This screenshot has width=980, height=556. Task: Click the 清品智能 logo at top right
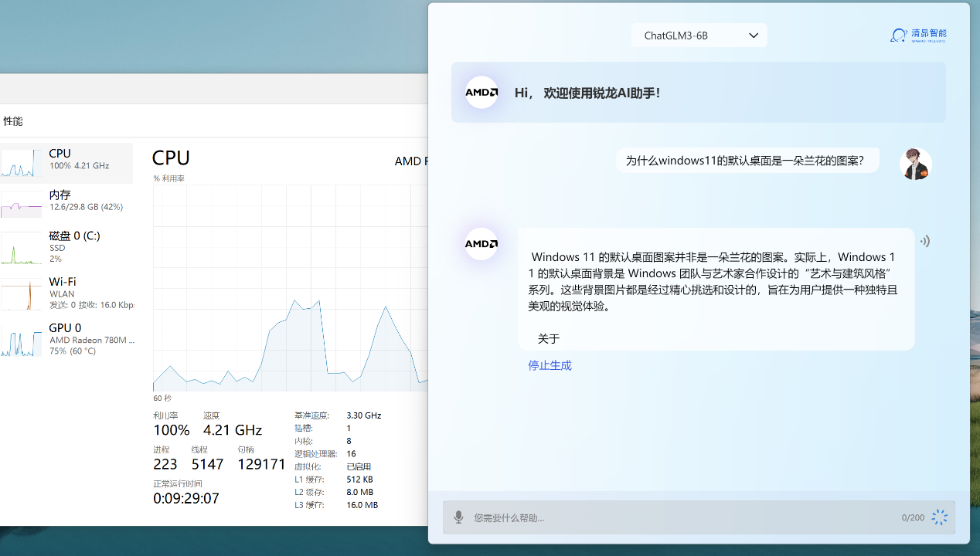click(917, 35)
